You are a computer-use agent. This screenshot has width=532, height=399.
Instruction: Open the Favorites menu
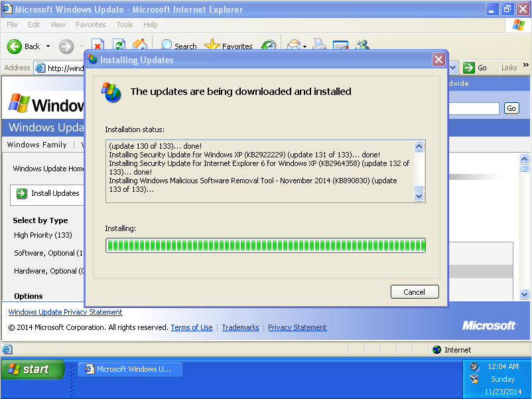pos(90,25)
